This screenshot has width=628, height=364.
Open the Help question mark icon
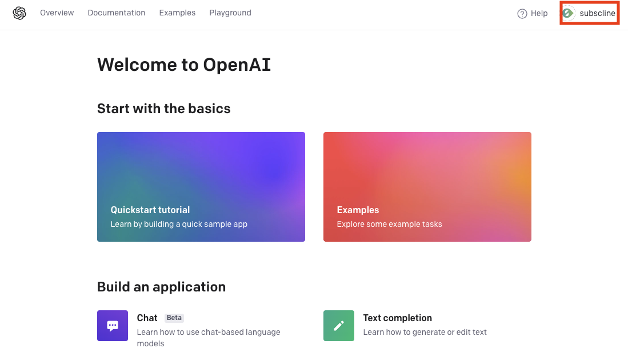coord(522,14)
